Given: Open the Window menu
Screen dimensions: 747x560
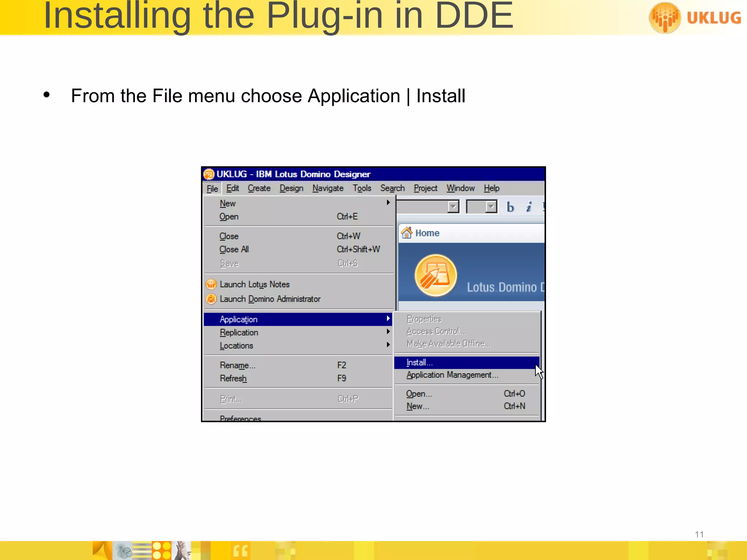Looking at the screenshot, I should pyautogui.click(x=461, y=188).
